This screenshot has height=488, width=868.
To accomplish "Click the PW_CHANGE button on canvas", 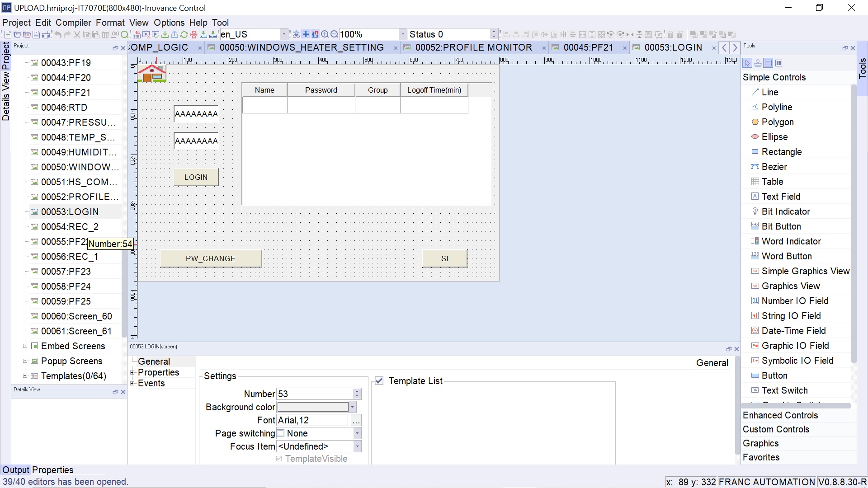I will pos(211,258).
